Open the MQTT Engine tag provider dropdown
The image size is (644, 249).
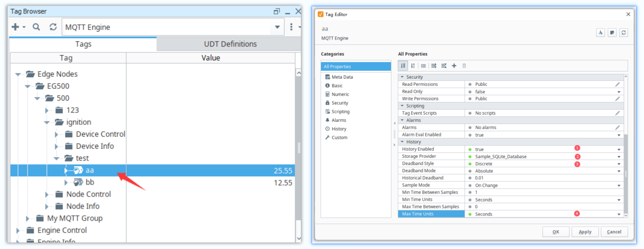(277, 27)
